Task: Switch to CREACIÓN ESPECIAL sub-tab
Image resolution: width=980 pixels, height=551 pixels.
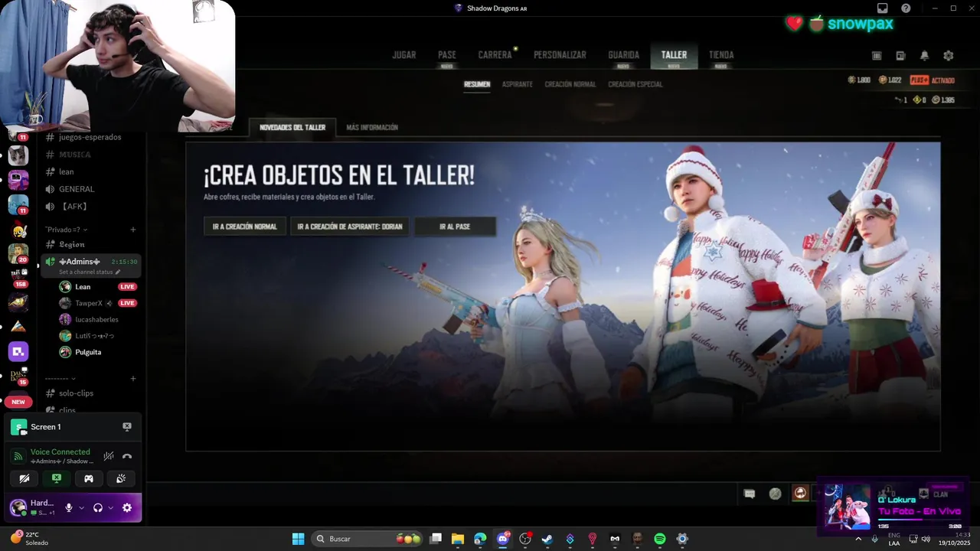Action: [x=635, y=84]
